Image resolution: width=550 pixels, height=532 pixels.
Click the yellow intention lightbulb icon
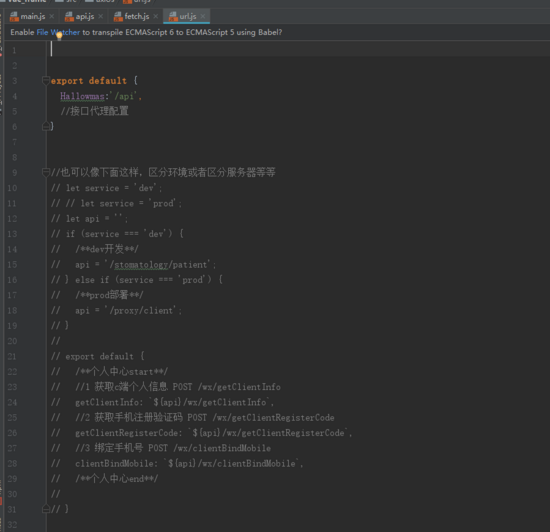click(x=59, y=35)
